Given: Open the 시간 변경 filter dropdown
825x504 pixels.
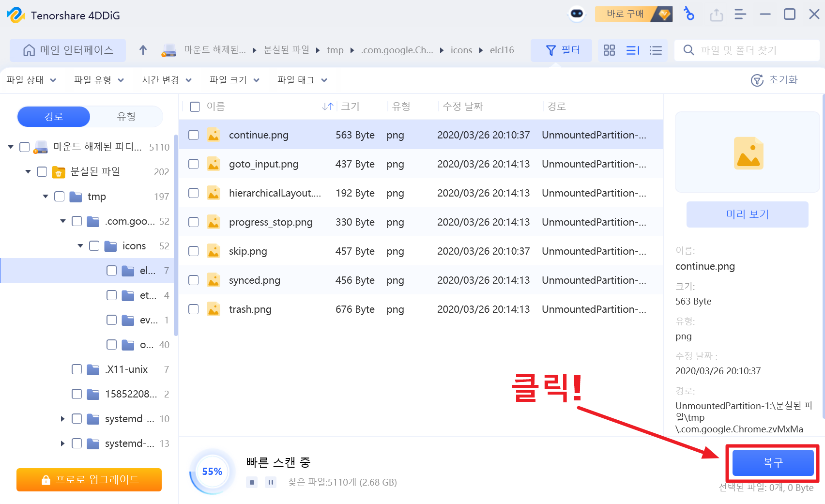Looking at the screenshot, I should 167,80.
